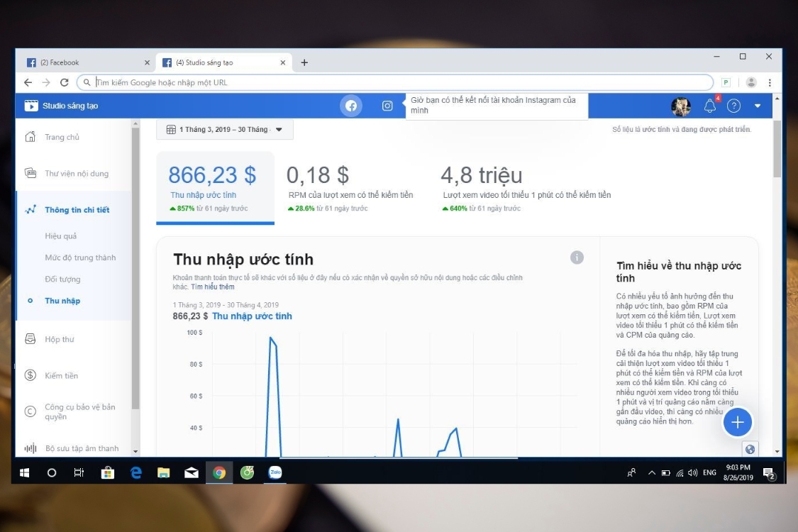The height and width of the screenshot is (532, 798).
Task: Open notifications bell in header
Action: 710,106
